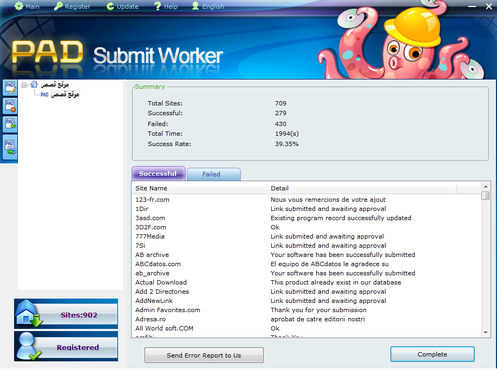Collapse the root tree node
Screen dimensions: 497x370
(x=24, y=85)
